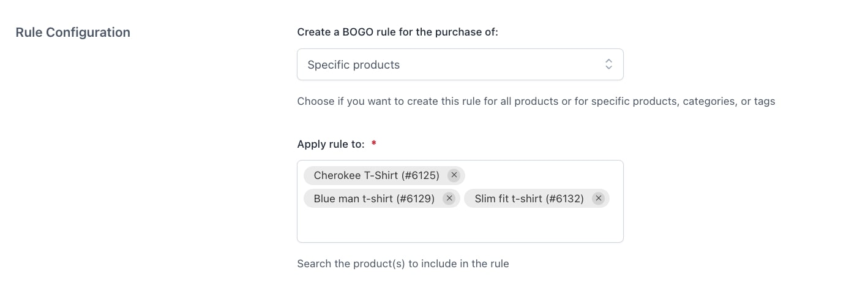This screenshot has width=868, height=293.
Task: Click the up-down chevron arrows icon
Action: click(x=608, y=64)
